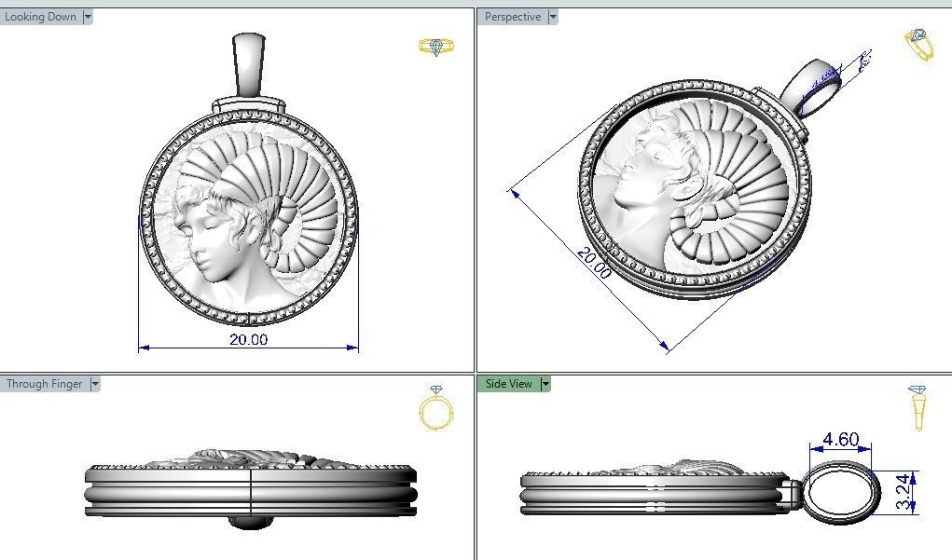Image resolution: width=952 pixels, height=560 pixels.
Task: Select the Through Finger viewport title
Action: click(45, 384)
